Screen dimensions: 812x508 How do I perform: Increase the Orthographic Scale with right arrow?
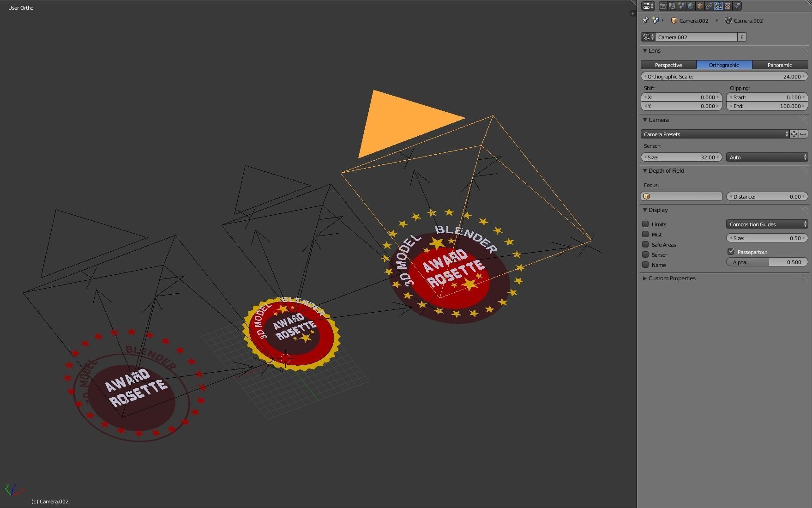point(805,76)
